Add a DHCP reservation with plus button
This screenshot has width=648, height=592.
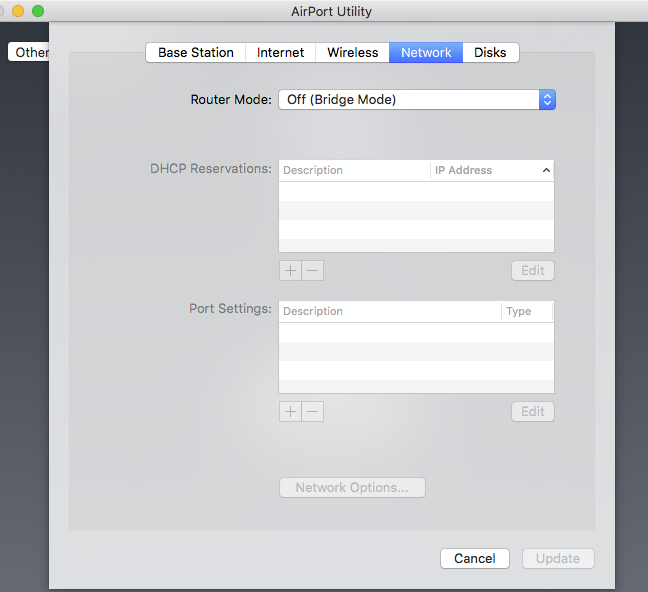coord(291,271)
